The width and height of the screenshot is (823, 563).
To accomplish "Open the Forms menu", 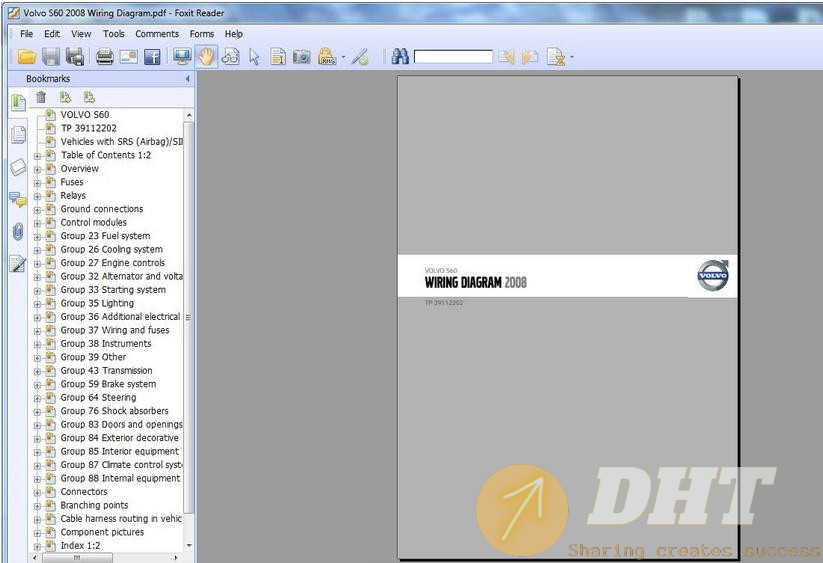I will coord(202,34).
